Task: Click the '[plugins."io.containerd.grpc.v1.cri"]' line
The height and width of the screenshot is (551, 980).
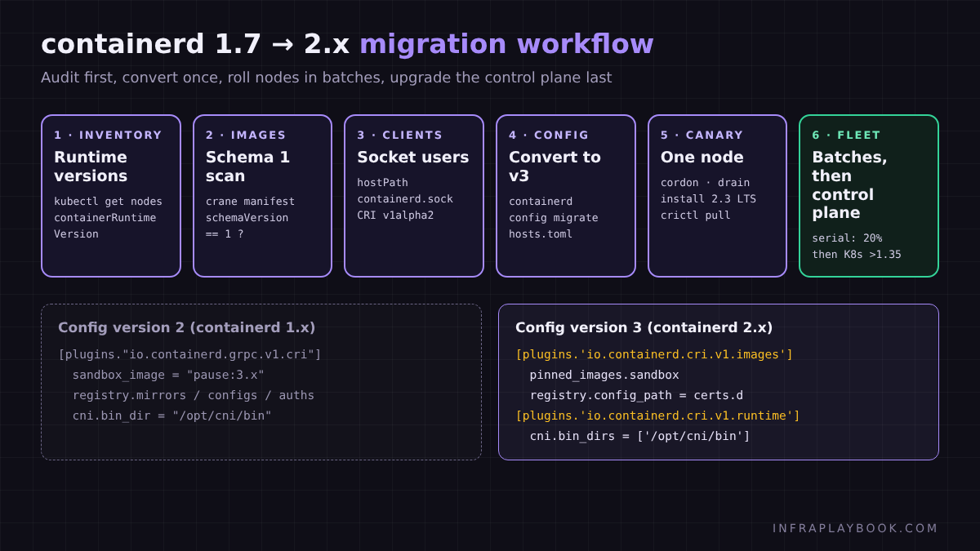Action: [189, 354]
